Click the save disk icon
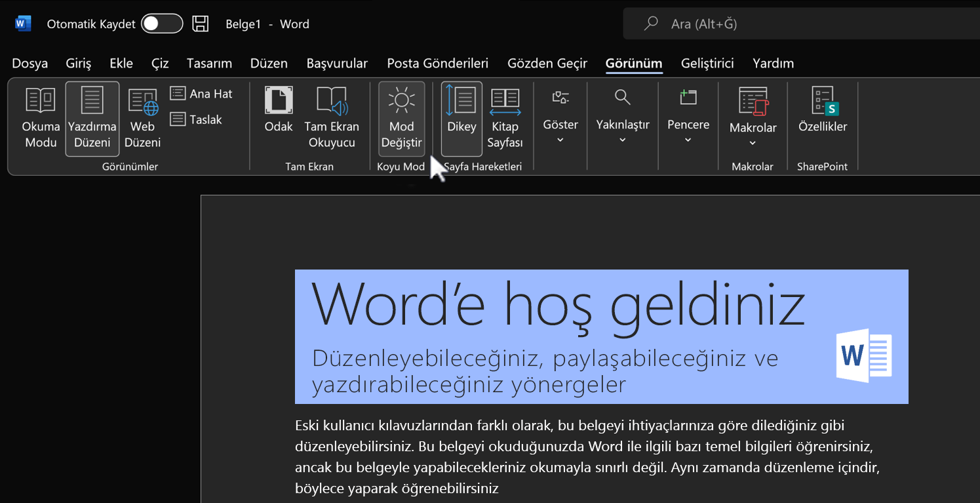This screenshot has width=980, height=503. [x=200, y=24]
